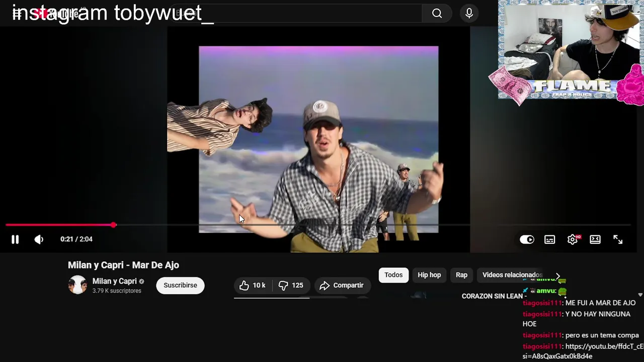Click chat message Y NO HAY NINGUNA HOE
The width and height of the screenshot is (644, 362).
577,319
